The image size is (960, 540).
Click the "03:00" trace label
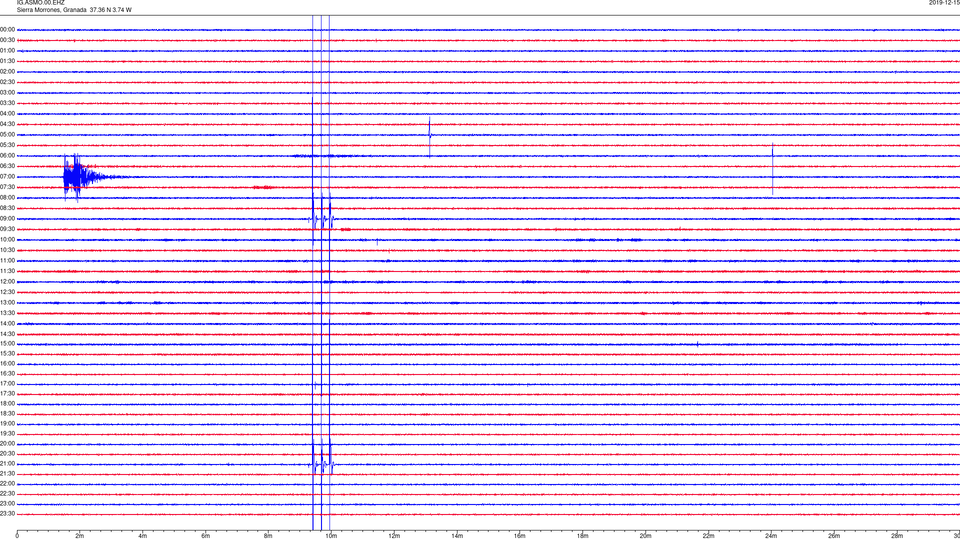pyautogui.click(x=7, y=92)
